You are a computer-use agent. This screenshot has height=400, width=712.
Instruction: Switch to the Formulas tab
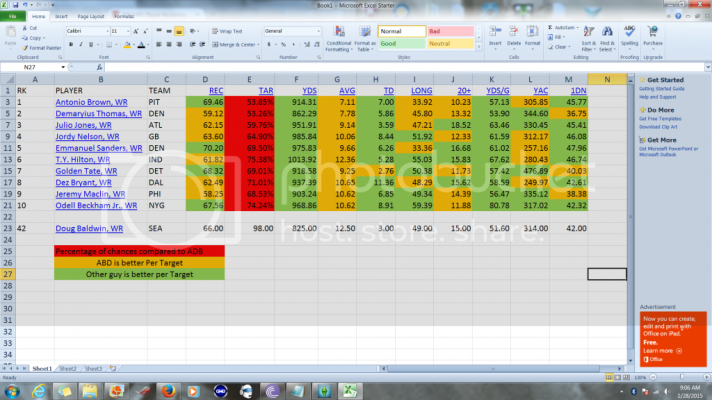coord(124,16)
